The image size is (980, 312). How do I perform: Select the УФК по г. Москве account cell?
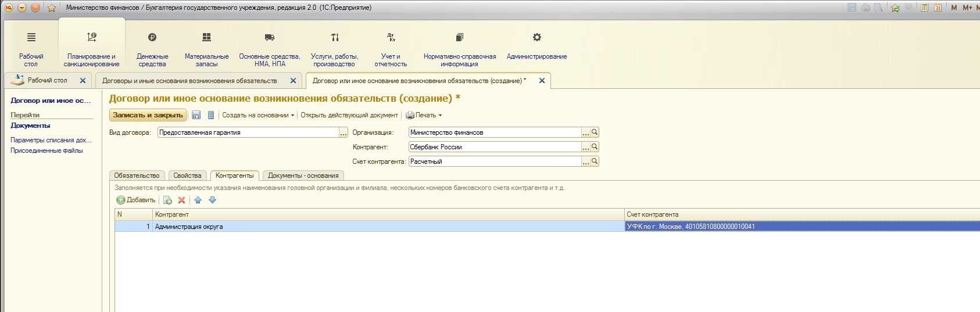802,227
